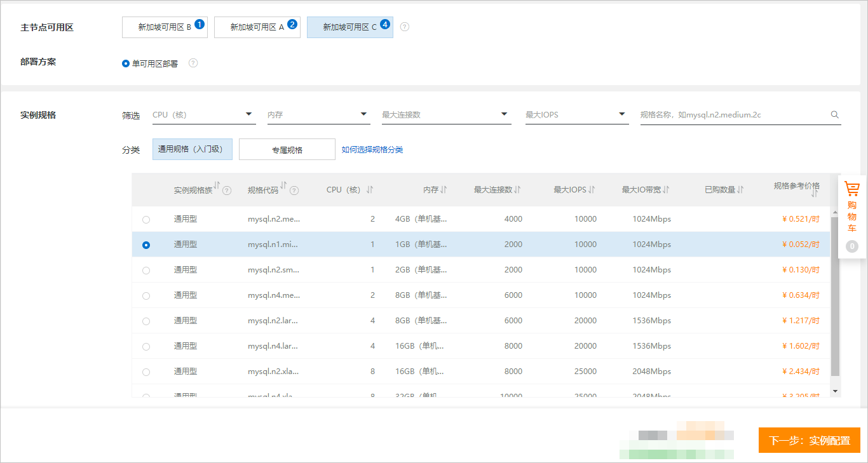Click 2GB（单机基... memory cell
868x463 pixels.
click(x=421, y=270)
